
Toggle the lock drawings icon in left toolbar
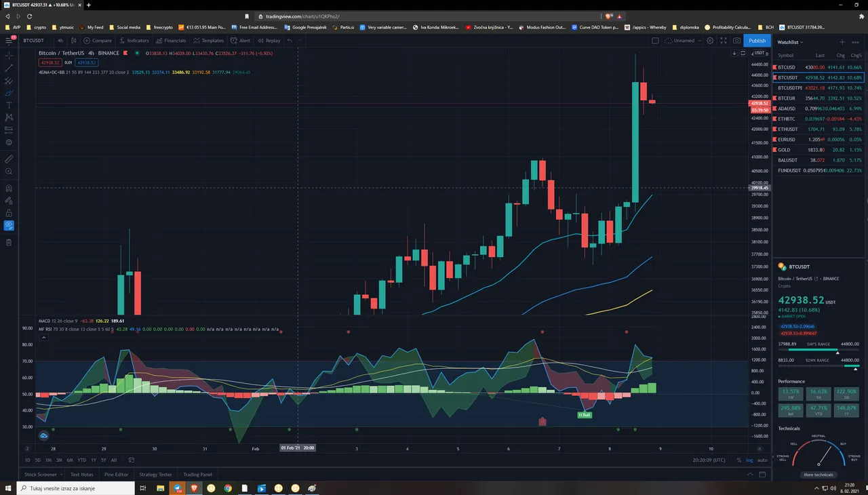pyautogui.click(x=9, y=213)
